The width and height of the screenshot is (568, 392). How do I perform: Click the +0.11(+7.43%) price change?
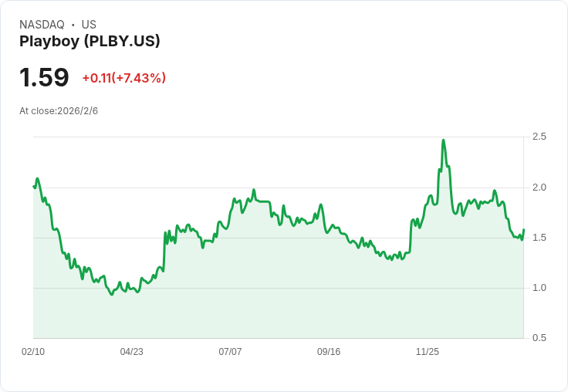point(123,78)
